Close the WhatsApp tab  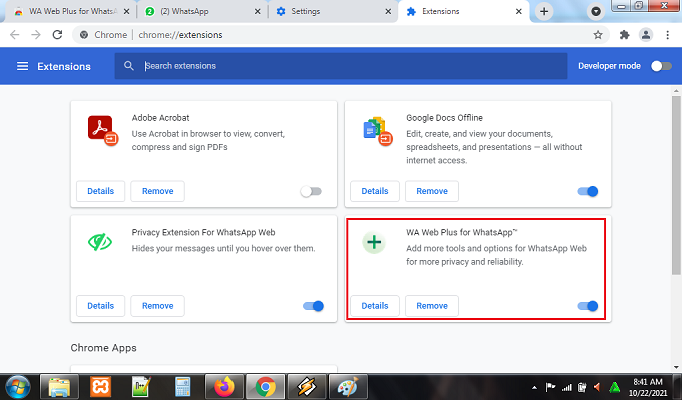click(257, 12)
